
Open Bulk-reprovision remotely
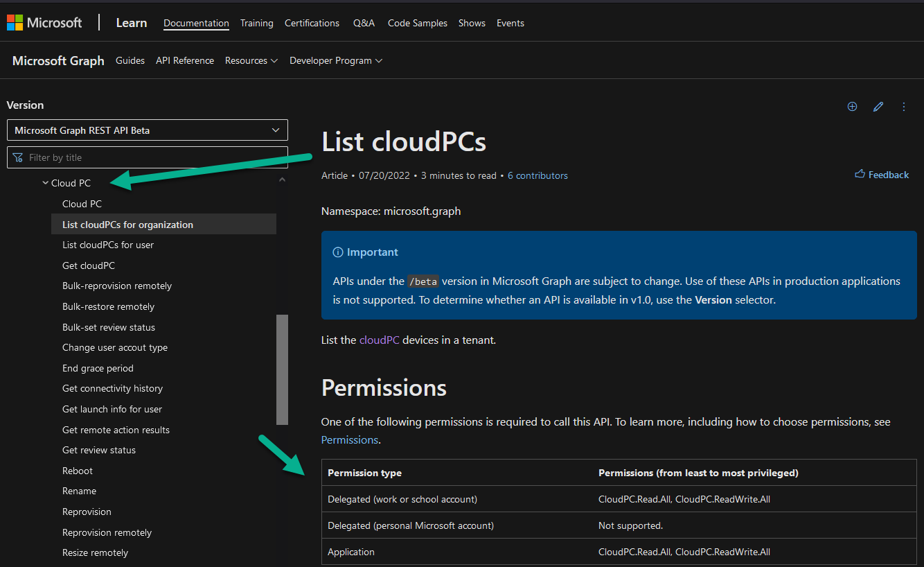[x=117, y=286]
